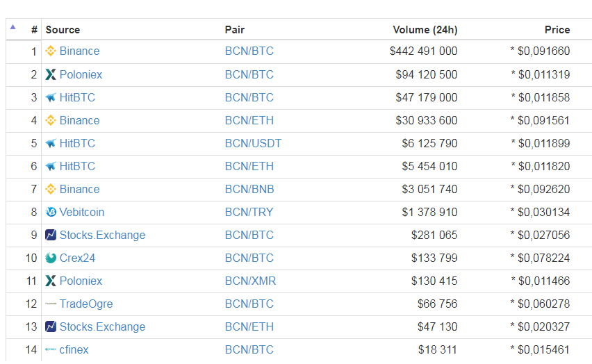Image resolution: width=592 pixels, height=364 pixels.
Task: Open the Crex24 exchange link
Action: pyautogui.click(x=77, y=258)
